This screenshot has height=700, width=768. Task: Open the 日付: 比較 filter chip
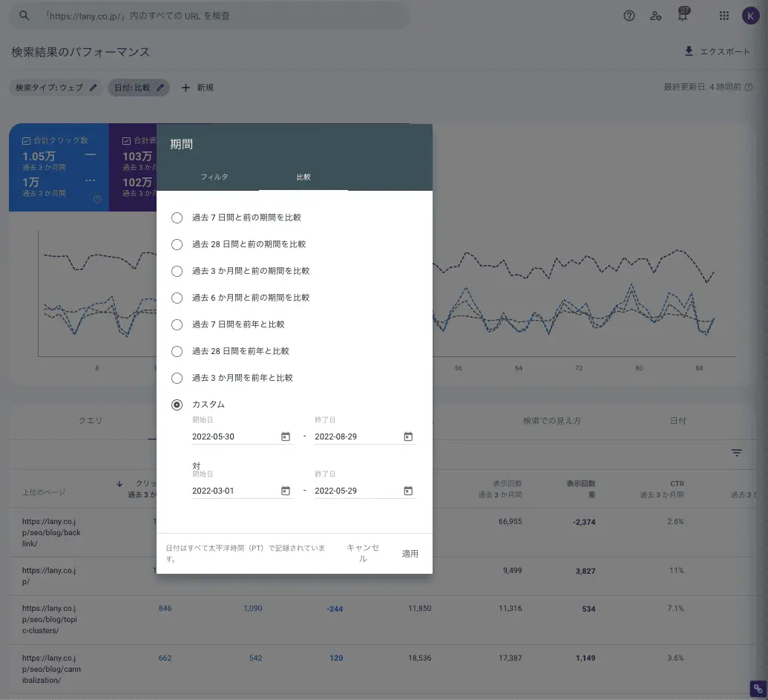pos(139,88)
